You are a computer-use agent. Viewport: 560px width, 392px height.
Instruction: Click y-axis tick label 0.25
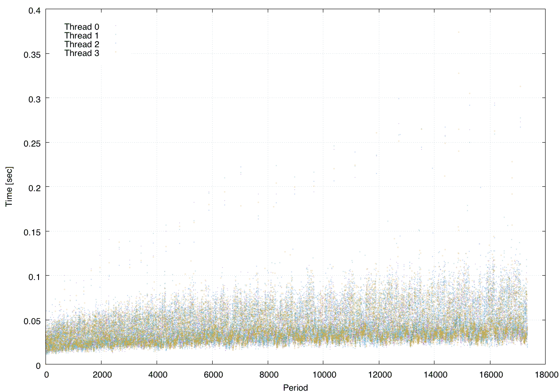[x=32, y=143]
